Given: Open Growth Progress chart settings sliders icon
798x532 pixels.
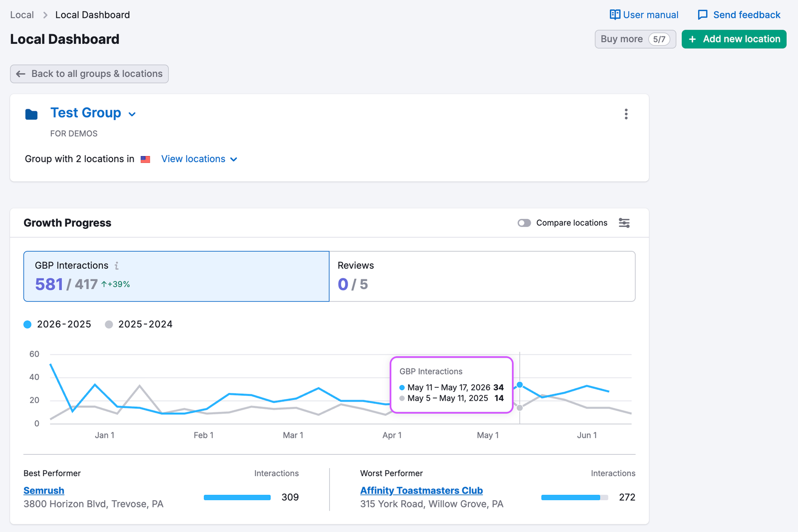Looking at the screenshot, I should [624, 223].
